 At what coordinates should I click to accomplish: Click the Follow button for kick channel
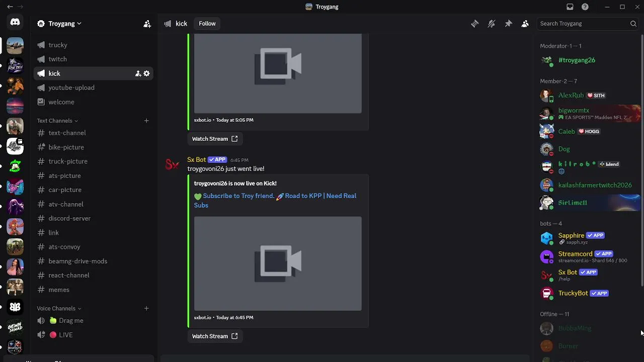pyautogui.click(x=207, y=24)
